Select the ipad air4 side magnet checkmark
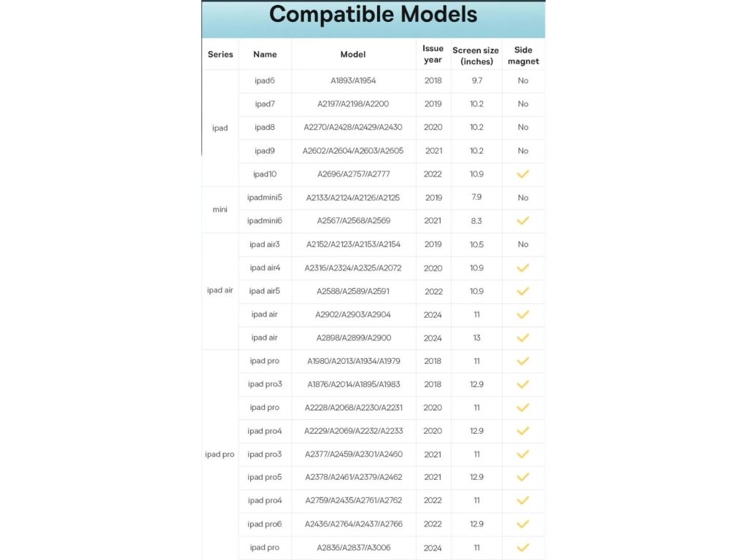Image resolution: width=747 pixels, height=560 pixels. 522,268
